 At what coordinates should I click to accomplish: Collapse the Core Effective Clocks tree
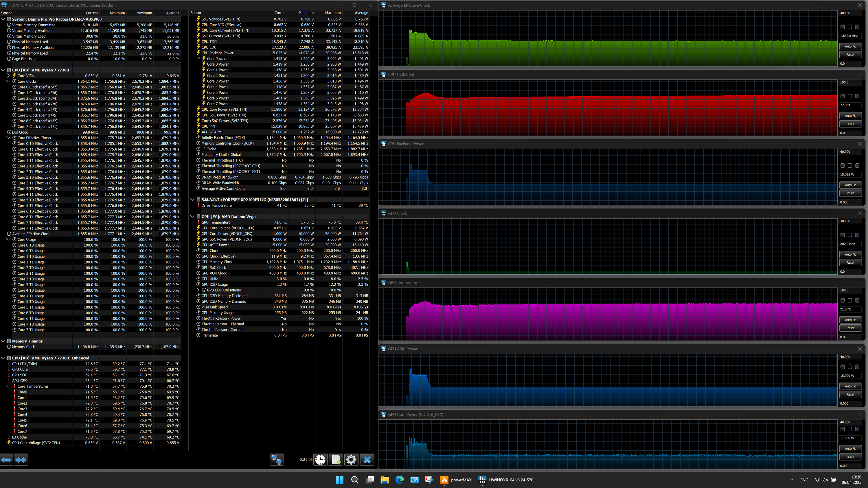8,138
